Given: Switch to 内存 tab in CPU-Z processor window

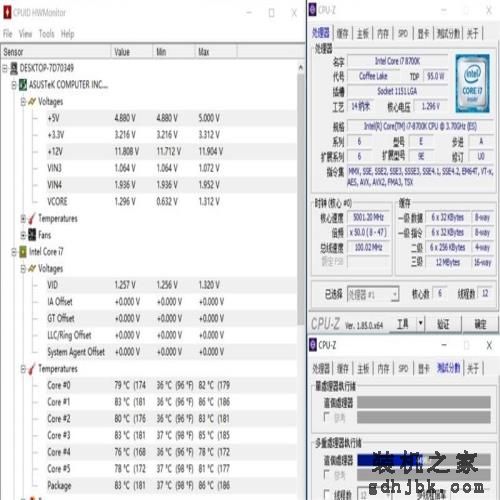Looking at the screenshot, I should (x=383, y=33).
